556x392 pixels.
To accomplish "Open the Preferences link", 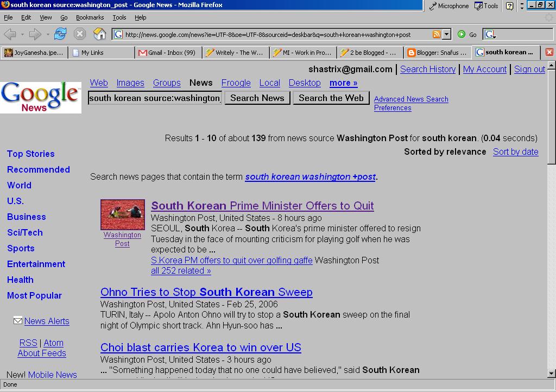I will click(393, 108).
